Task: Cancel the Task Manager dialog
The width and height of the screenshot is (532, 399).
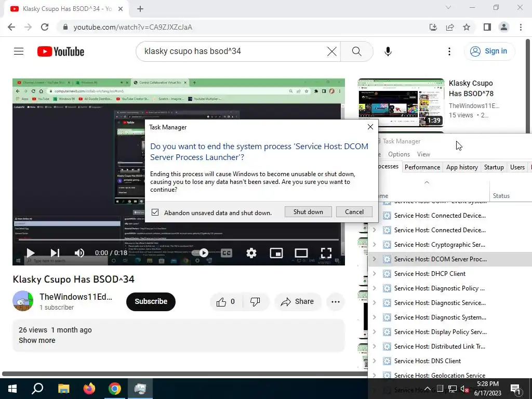Action: point(354,212)
